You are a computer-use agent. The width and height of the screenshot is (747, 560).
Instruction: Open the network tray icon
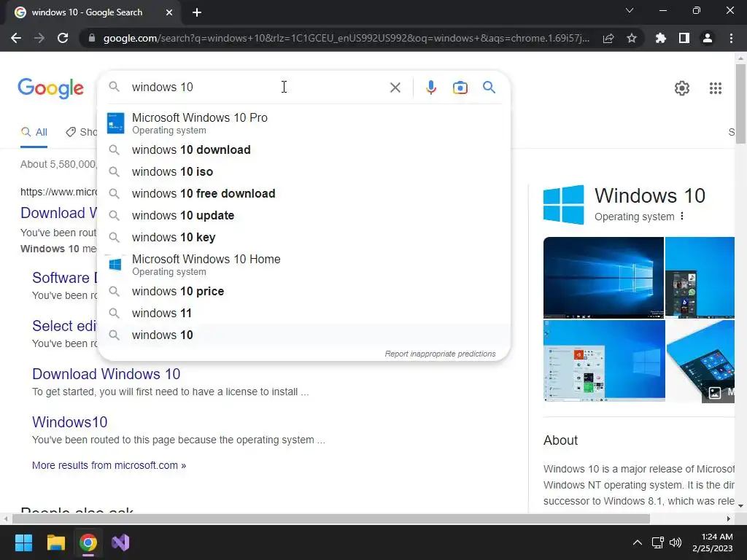coord(658,542)
